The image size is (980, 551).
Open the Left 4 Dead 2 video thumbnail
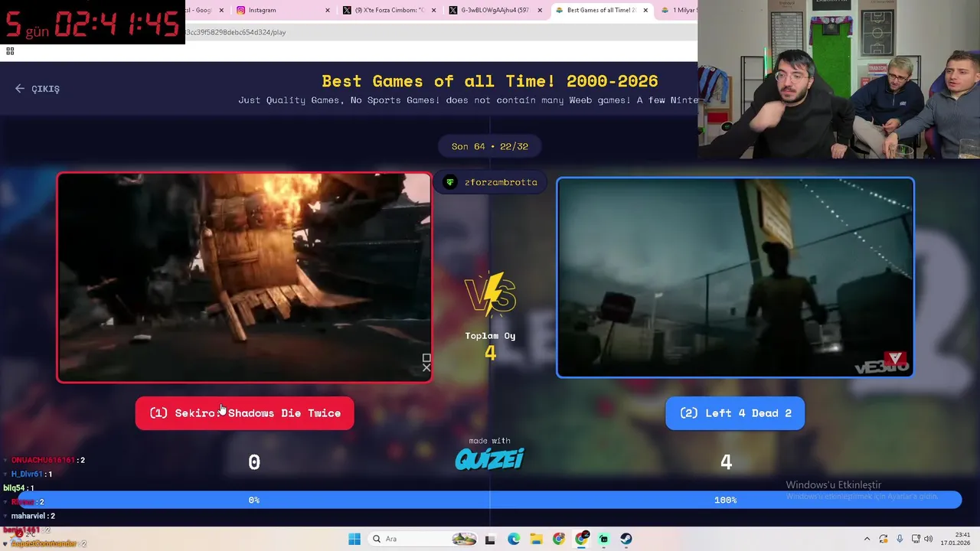(x=735, y=278)
